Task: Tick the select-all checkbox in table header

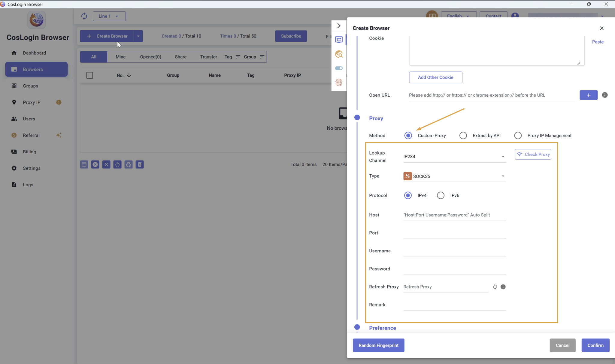Action: [x=90, y=75]
